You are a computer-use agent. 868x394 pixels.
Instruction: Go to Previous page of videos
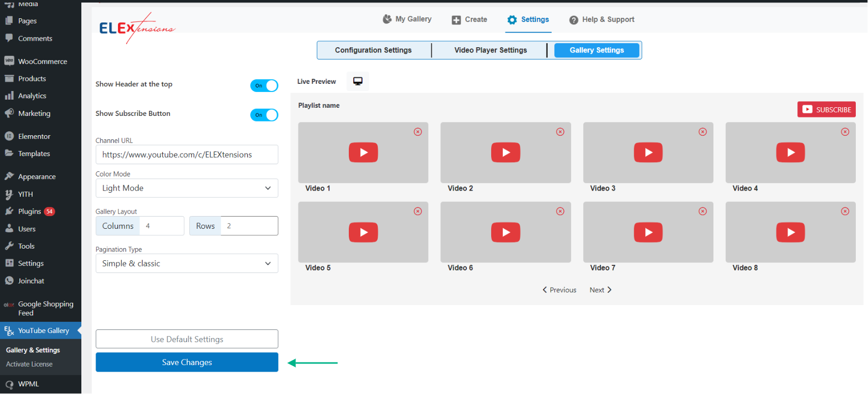pyautogui.click(x=559, y=290)
